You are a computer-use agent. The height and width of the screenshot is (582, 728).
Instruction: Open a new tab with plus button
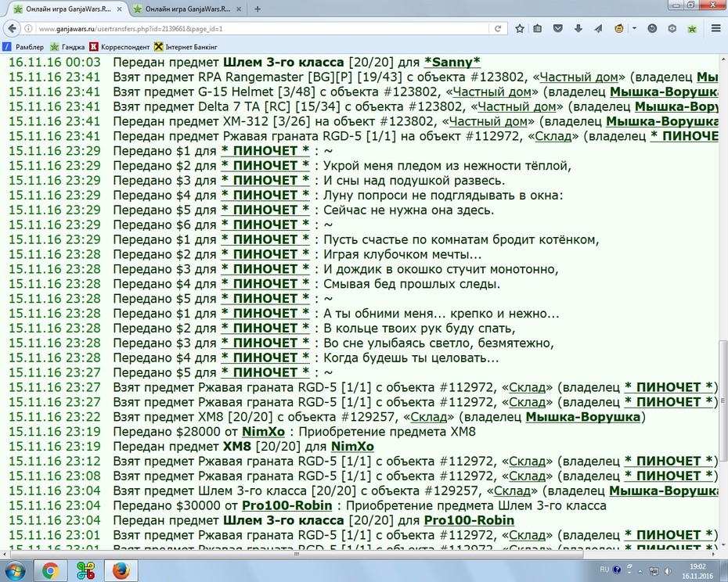258,9
